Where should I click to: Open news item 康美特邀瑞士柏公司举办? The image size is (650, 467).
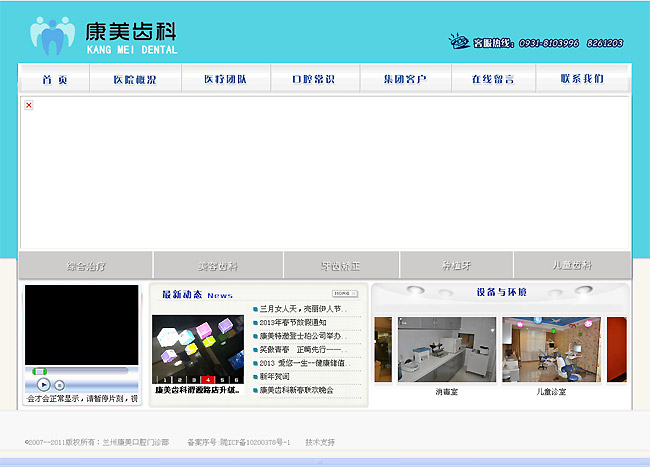pyautogui.click(x=303, y=336)
